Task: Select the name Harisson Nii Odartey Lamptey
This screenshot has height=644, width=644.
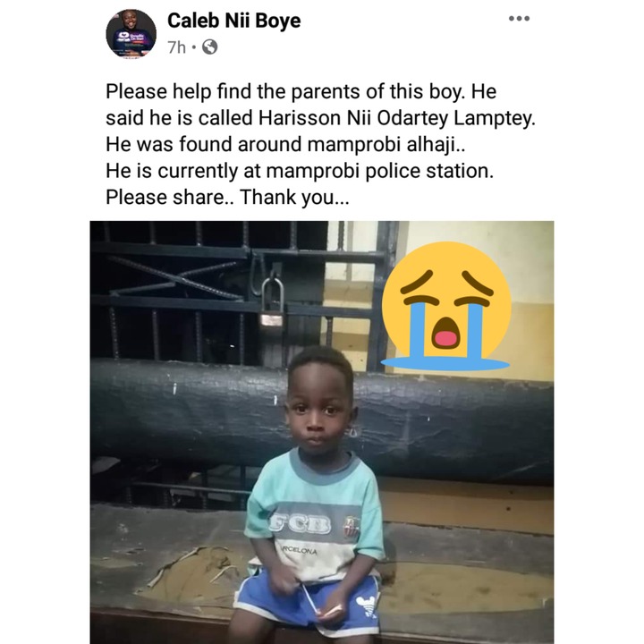Action: (397, 118)
